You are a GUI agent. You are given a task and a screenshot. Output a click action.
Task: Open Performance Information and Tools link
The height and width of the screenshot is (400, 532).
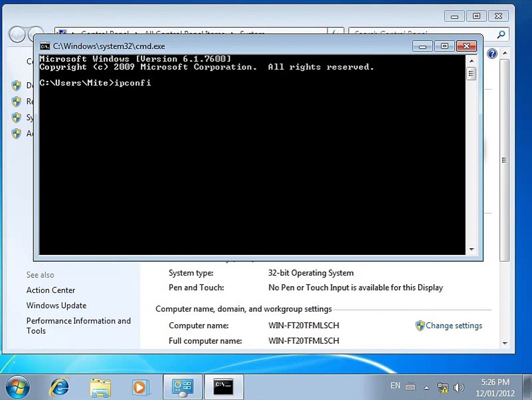pos(78,326)
